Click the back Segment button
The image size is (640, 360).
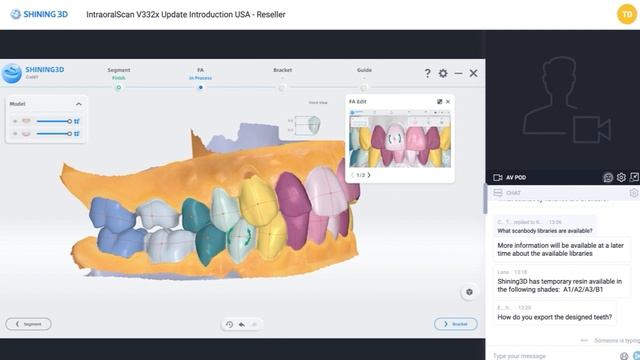29,324
